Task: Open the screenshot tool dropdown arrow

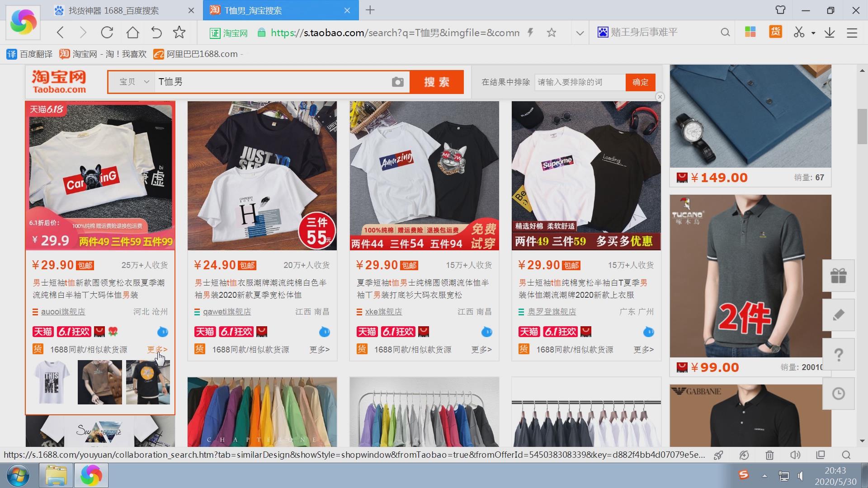Action: tap(812, 32)
